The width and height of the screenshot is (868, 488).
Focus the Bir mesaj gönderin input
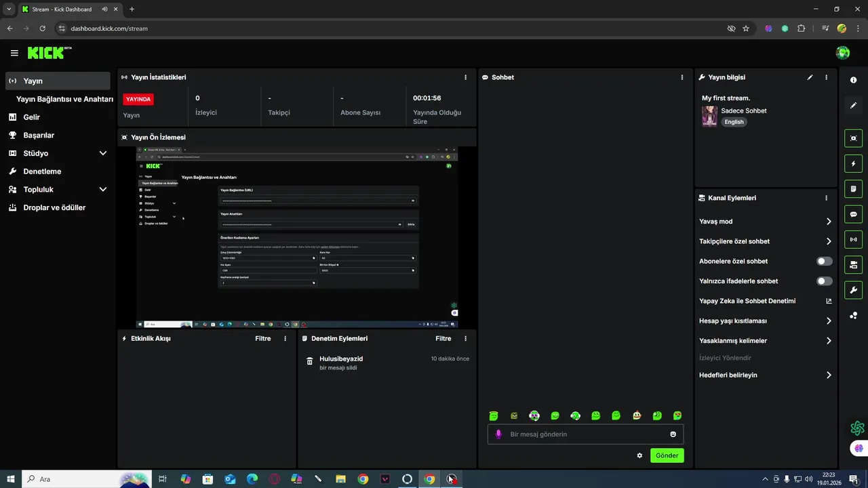coord(585,434)
